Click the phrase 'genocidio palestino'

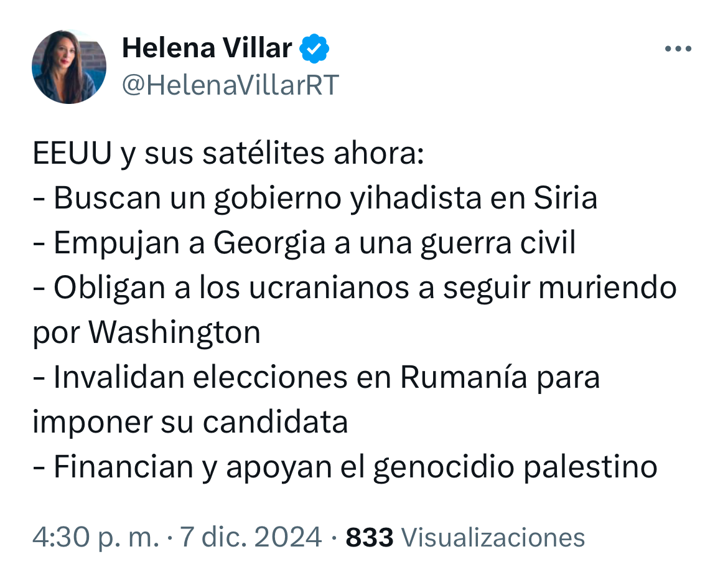coord(515,467)
